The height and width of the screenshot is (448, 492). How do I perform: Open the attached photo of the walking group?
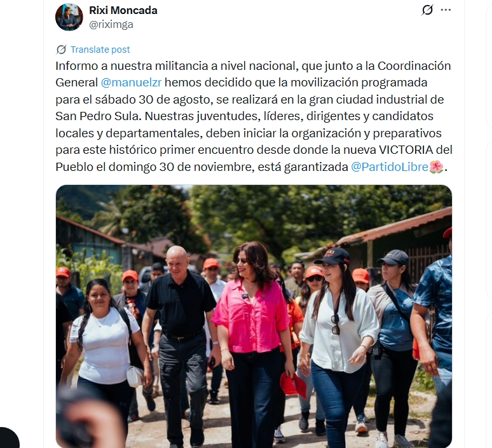click(254, 316)
